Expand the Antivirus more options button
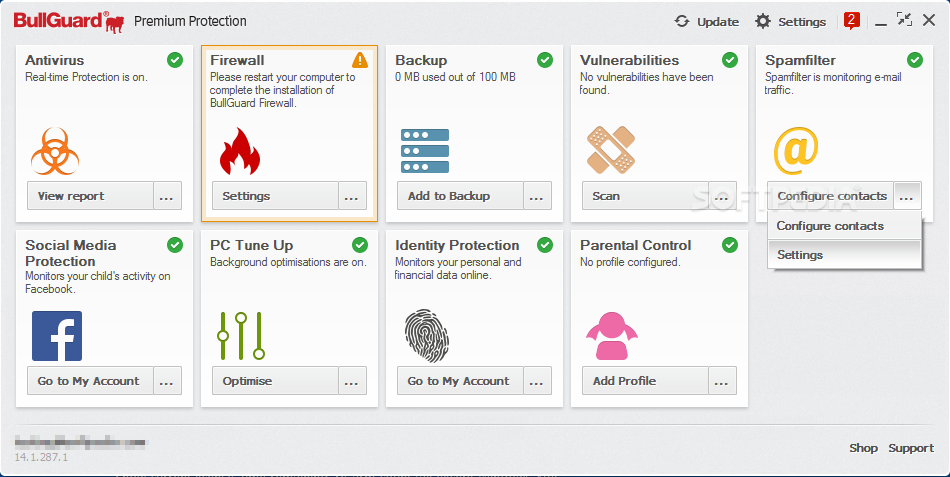Screen dimensions: 950x477 click(x=167, y=196)
